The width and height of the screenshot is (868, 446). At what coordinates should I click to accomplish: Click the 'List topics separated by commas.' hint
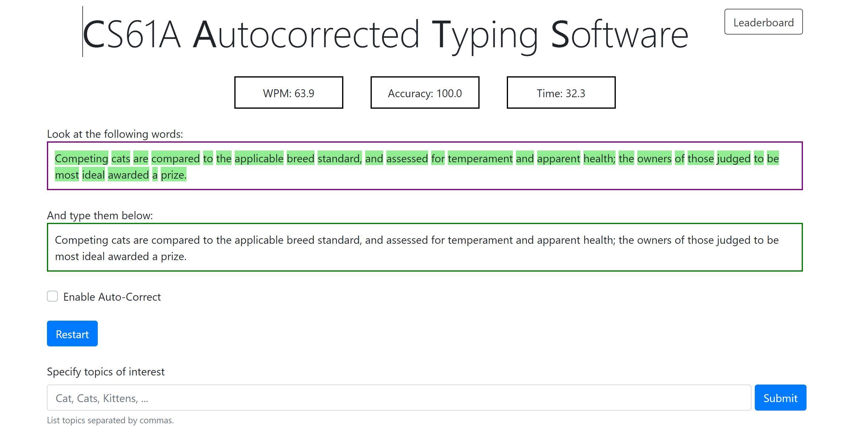click(110, 420)
